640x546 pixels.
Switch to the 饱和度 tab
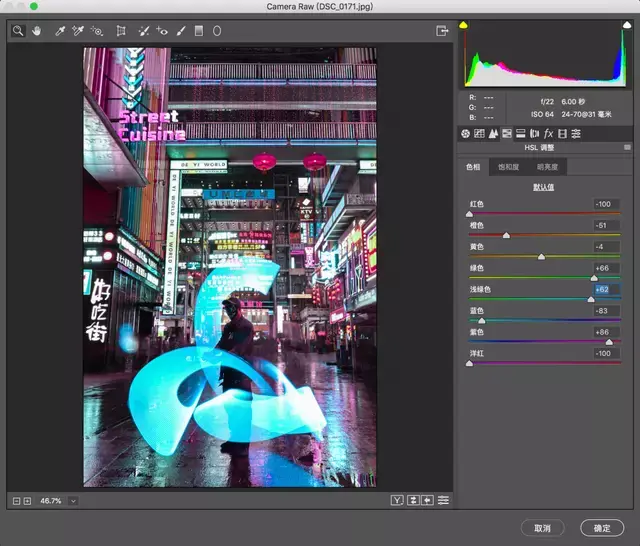coord(509,167)
